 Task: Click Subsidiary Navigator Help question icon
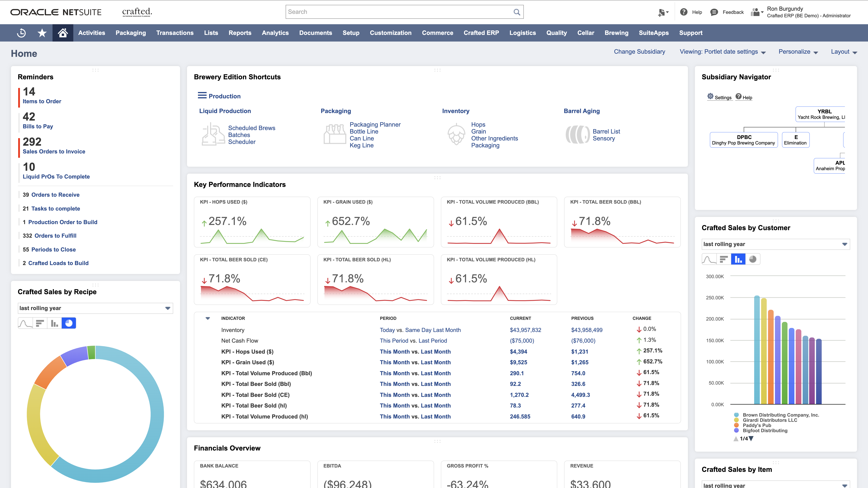pos(738,96)
